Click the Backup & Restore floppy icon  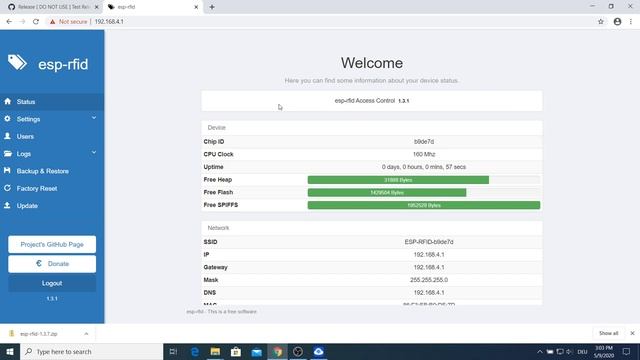pos(7,171)
